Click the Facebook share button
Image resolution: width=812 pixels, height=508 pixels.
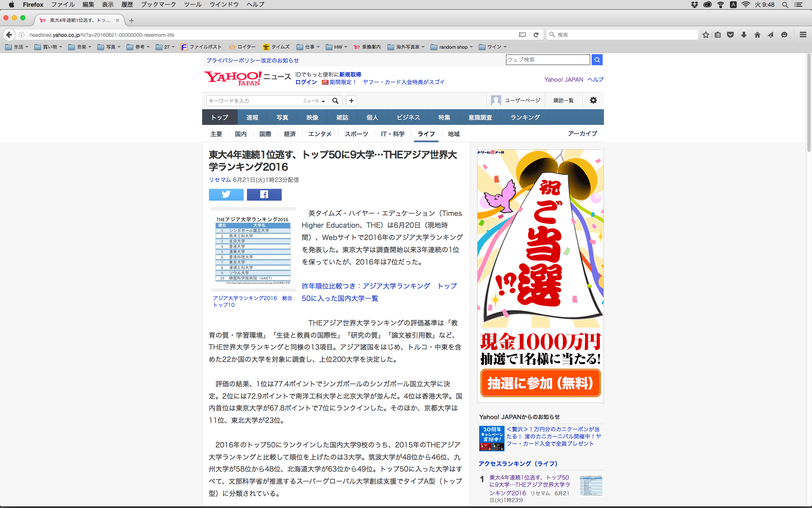click(264, 194)
